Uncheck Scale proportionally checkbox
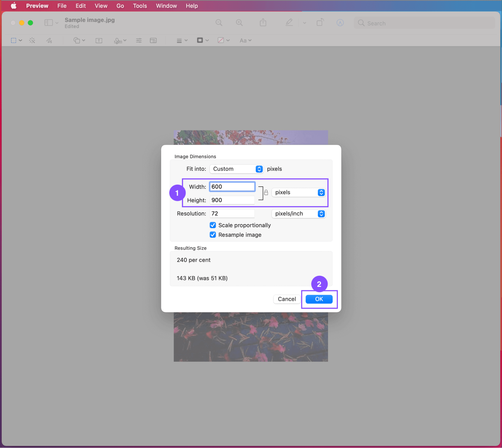The image size is (502, 448). pyautogui.click(x=213, y=225)
